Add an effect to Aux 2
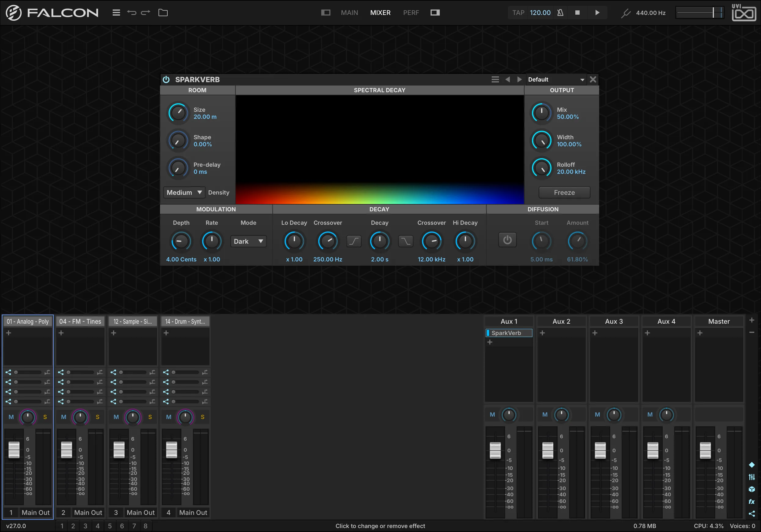The image size is (761, 532). pos(542,333)
